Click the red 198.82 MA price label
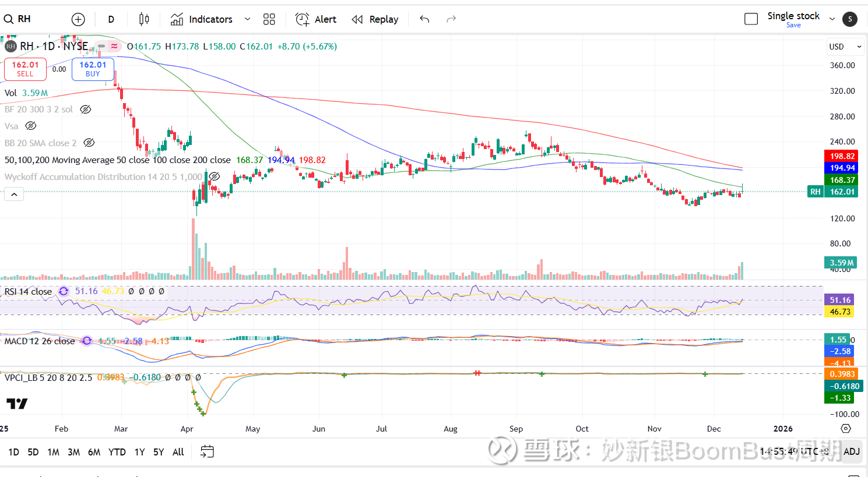868x477 pixels. (x=841, y=156)
